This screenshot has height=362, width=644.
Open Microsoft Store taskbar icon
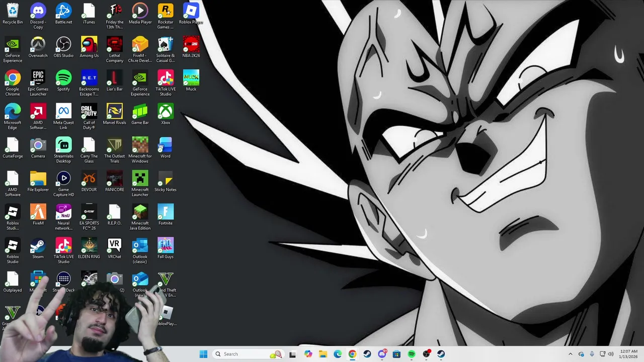pyautogui.click(x=396, y=354)
